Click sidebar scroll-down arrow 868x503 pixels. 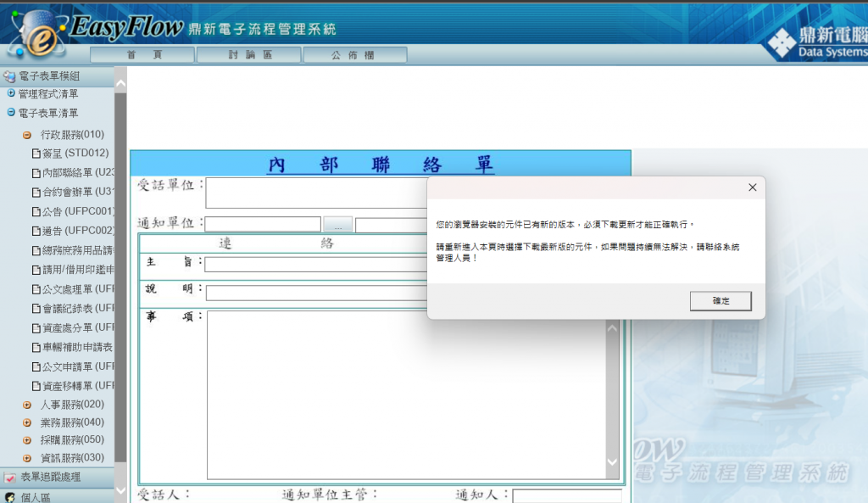coord(120,491)
